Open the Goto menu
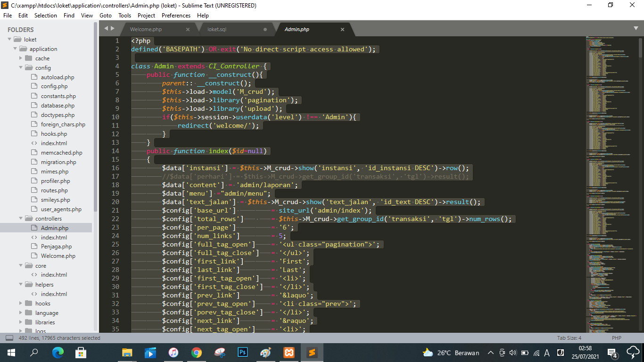644x362 pixels. coord(105,15)
